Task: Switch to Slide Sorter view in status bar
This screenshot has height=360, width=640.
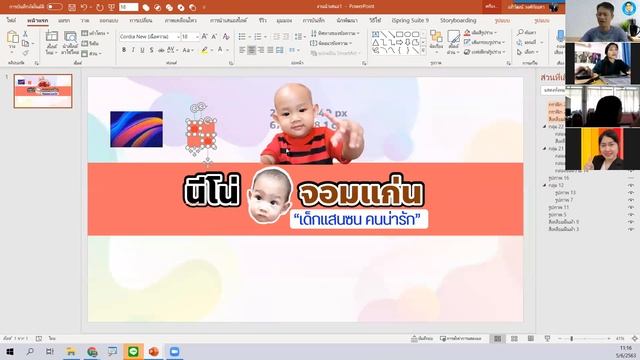Action: [514, 339]
